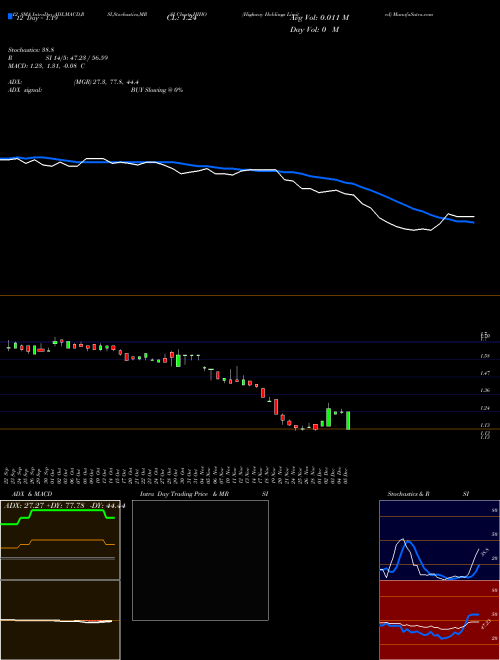500x660 pixels.
Task: Click the white price line end point
Action: point(473,216)
